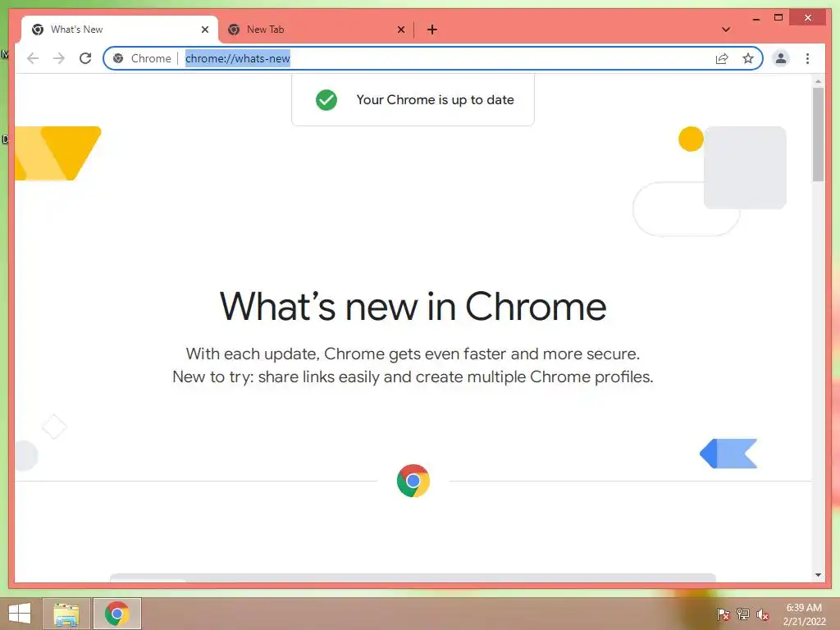Switch to the What's New tab

(x=120, y=30)
